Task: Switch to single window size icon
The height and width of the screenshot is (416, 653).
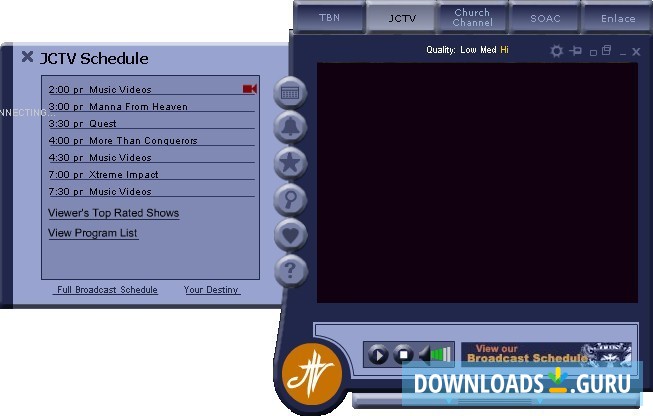Action: pos(593,52)
